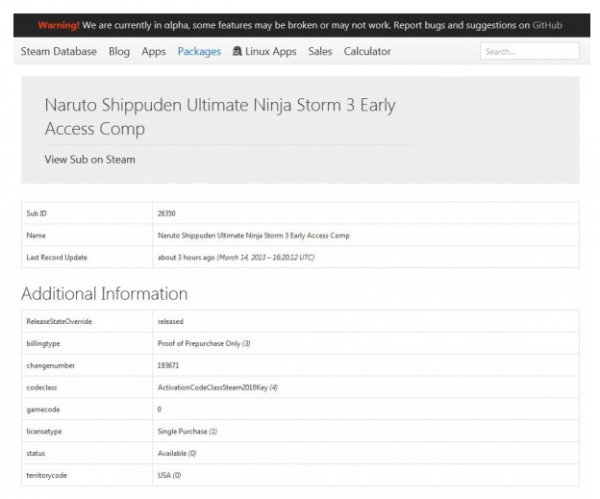Click the codeclass key cell
Image resolution: width=600 pixels, height=499 pixels.
tap(87, 387)
